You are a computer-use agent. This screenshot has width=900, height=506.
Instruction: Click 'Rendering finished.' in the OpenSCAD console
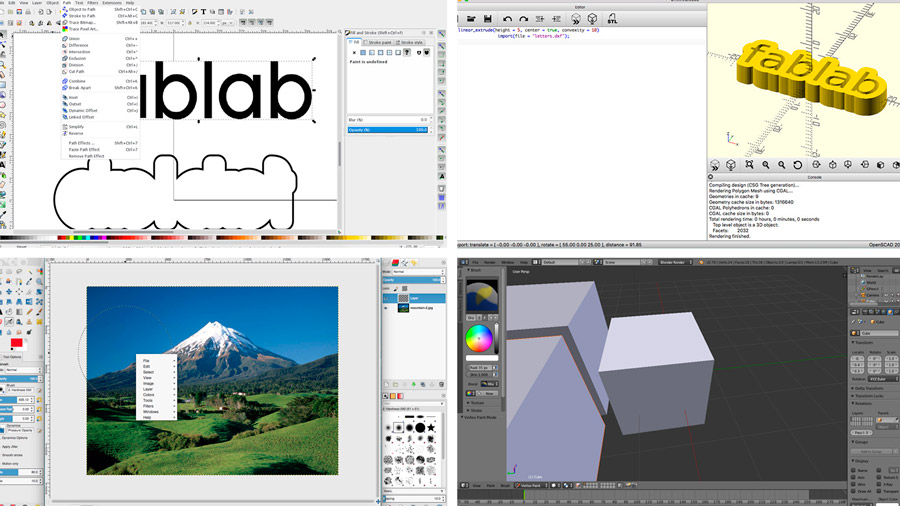[x=730, y=236]
